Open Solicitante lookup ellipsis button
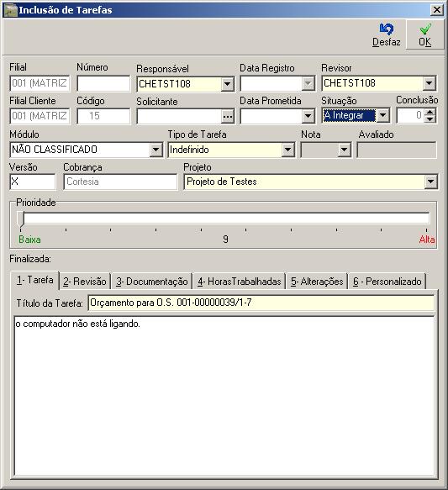The image size is (448, 490). click(228, 117)
